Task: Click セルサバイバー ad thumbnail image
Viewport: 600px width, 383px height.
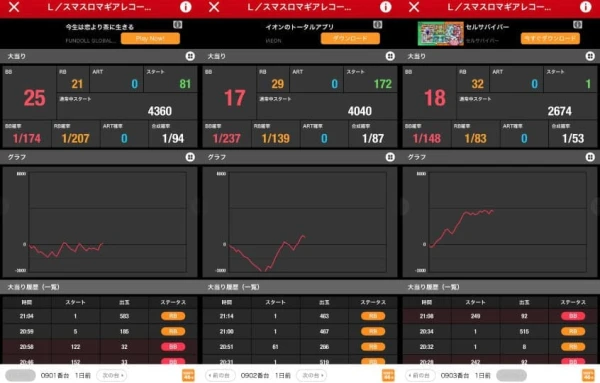Action: [x=440, y=33]
